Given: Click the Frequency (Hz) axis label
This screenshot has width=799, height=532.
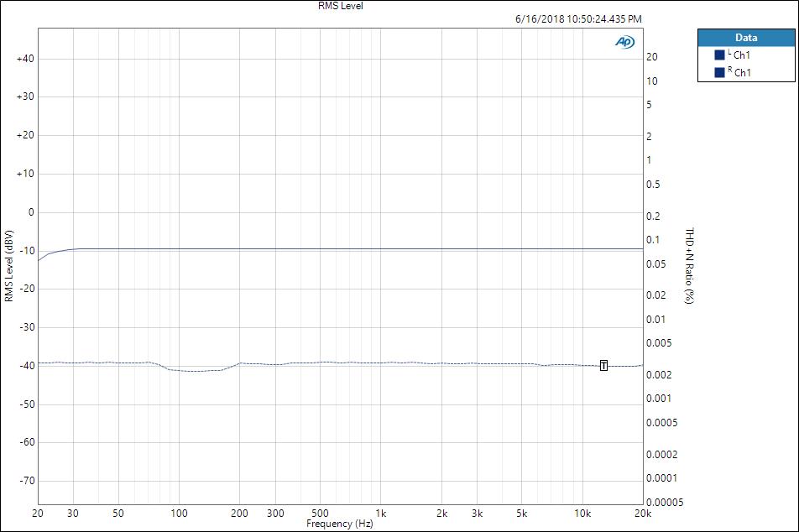Looking at the screenshot, I should [x=339, y=524].
